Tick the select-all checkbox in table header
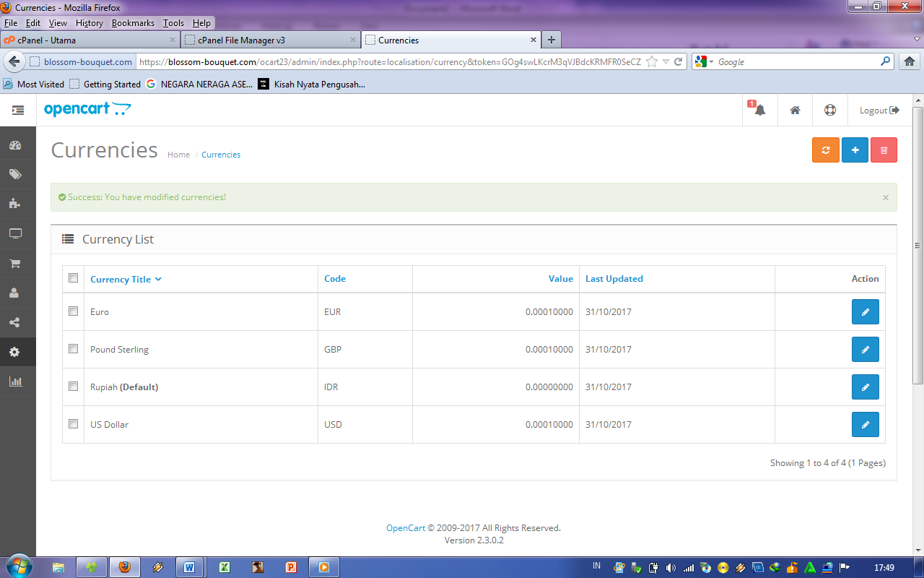Screen dimensions: 924x578 pos(73,278)
